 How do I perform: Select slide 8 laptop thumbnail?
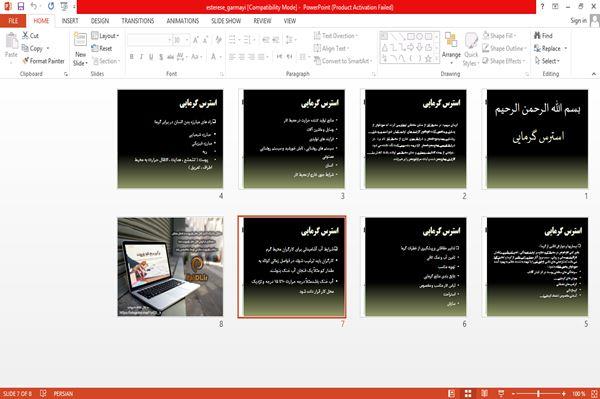click(x=170, y=267)
